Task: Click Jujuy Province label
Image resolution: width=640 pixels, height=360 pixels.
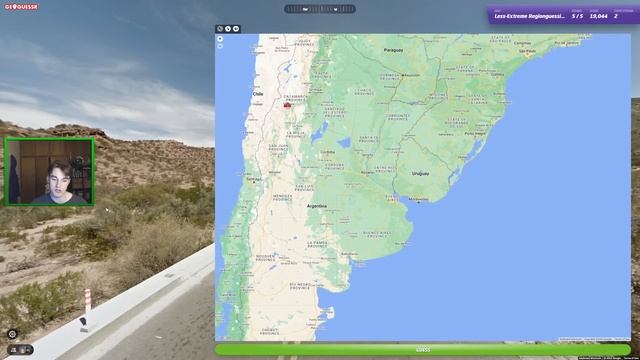Action: 304,42
